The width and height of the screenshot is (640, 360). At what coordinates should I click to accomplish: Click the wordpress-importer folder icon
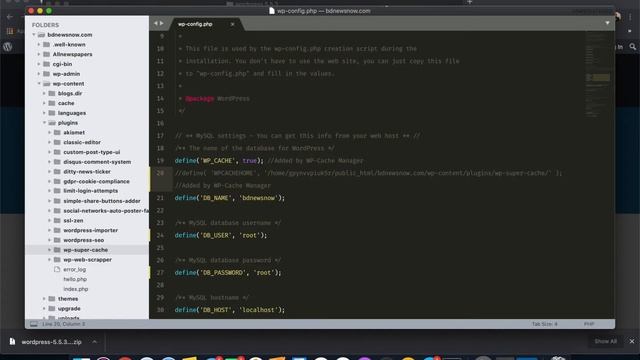click(x=57, y=230)
